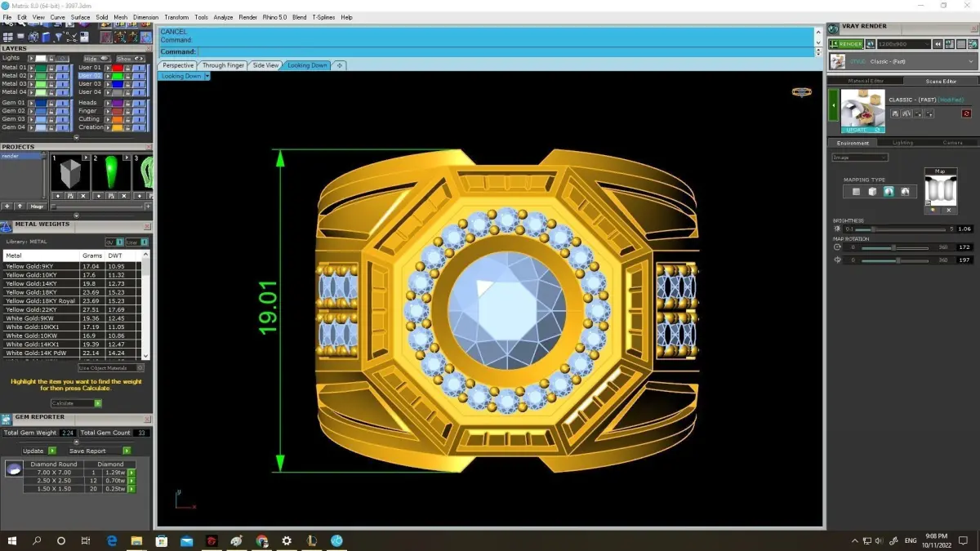Switch to the Material Editor tab

(866, 81)
